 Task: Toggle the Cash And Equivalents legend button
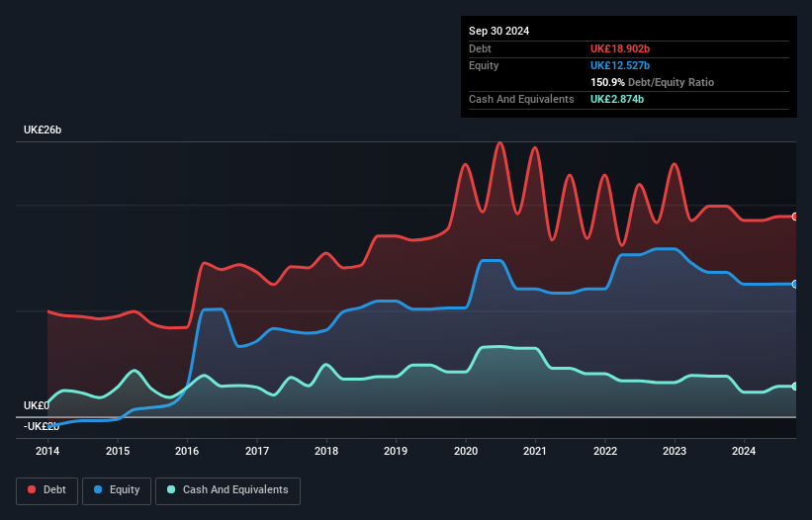pyautogui.click(x=227, y=490)
